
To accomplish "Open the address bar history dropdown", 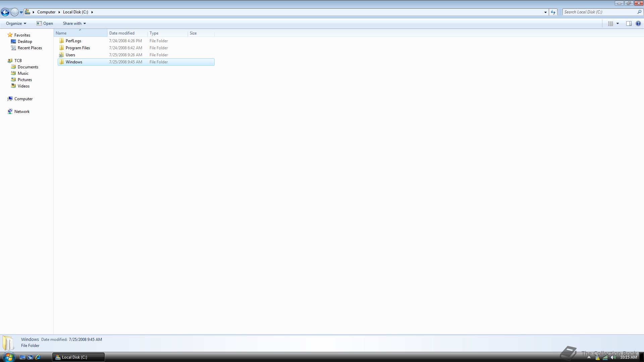I will click(545, 12).
